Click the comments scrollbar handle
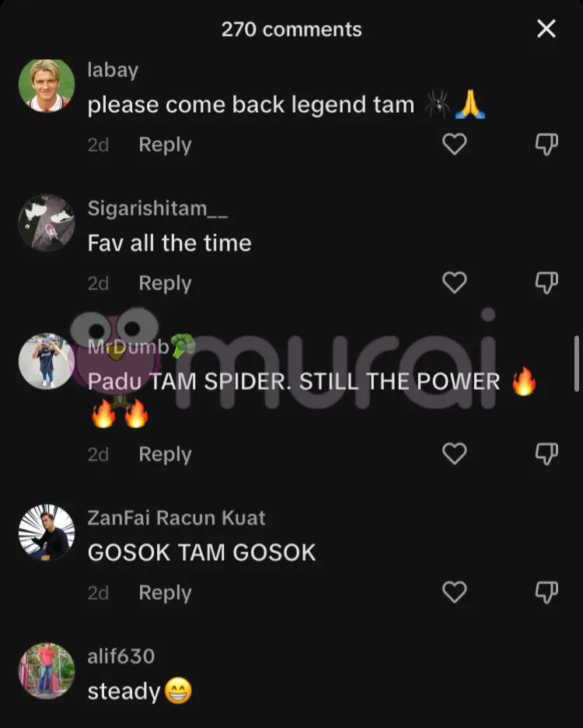Viewport: 583px width, 728px height. pyautogui.click(x=577, y=363)
